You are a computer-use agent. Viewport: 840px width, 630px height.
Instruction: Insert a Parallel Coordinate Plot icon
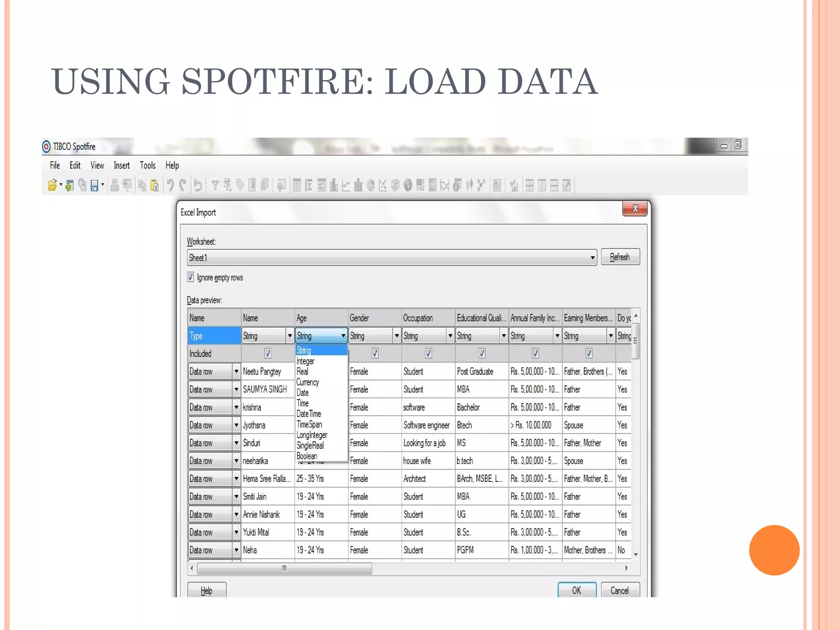coord(445,186)
